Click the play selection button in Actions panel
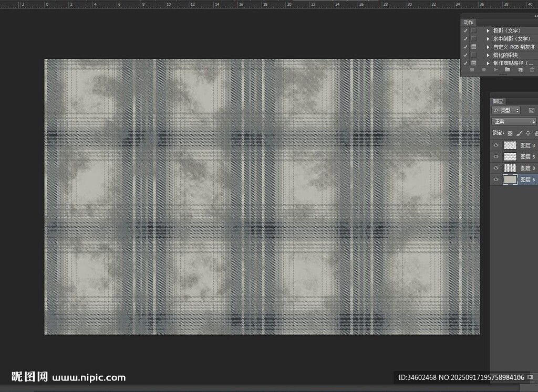The height and width of the screenshot is (392, 538). point(495,70)
